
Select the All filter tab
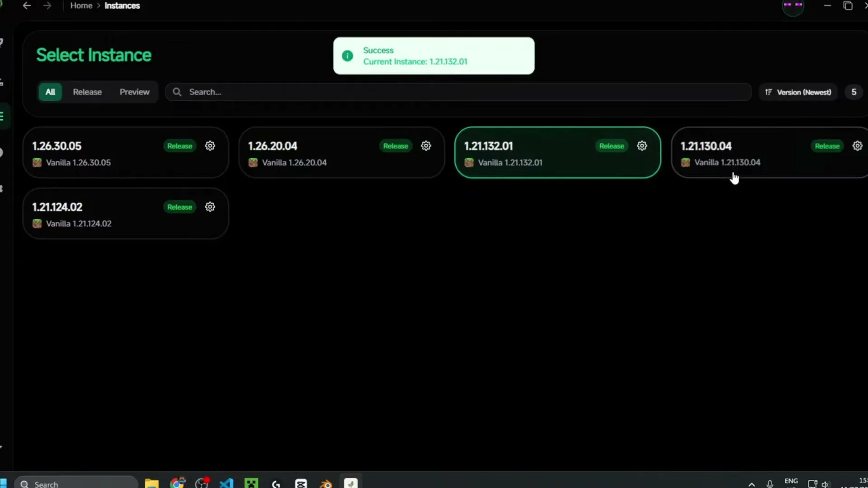(x=50, y=92)
